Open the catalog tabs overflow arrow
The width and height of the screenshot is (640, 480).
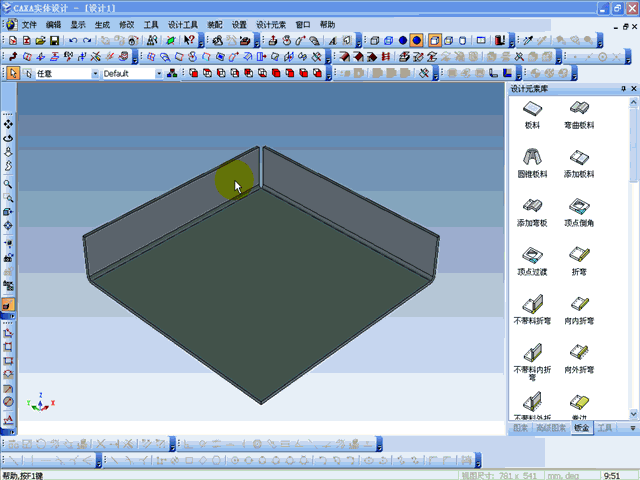633,428
